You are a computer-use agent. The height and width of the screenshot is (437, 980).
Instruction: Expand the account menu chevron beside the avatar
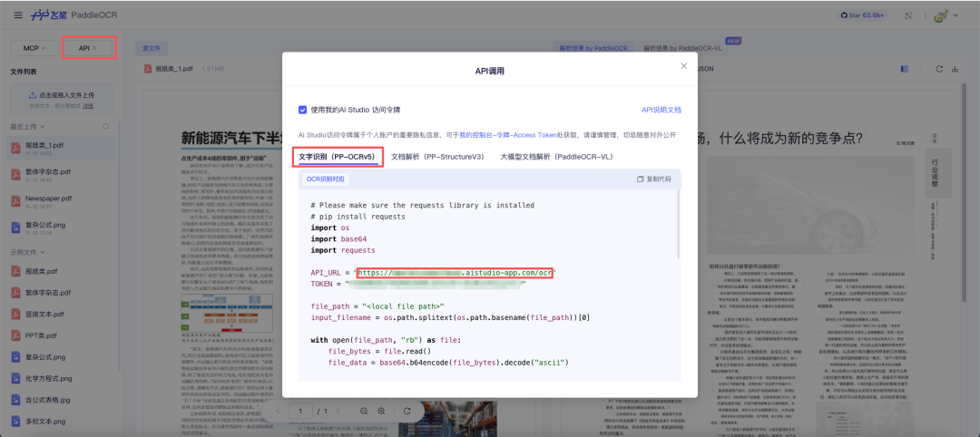point(955,15)
